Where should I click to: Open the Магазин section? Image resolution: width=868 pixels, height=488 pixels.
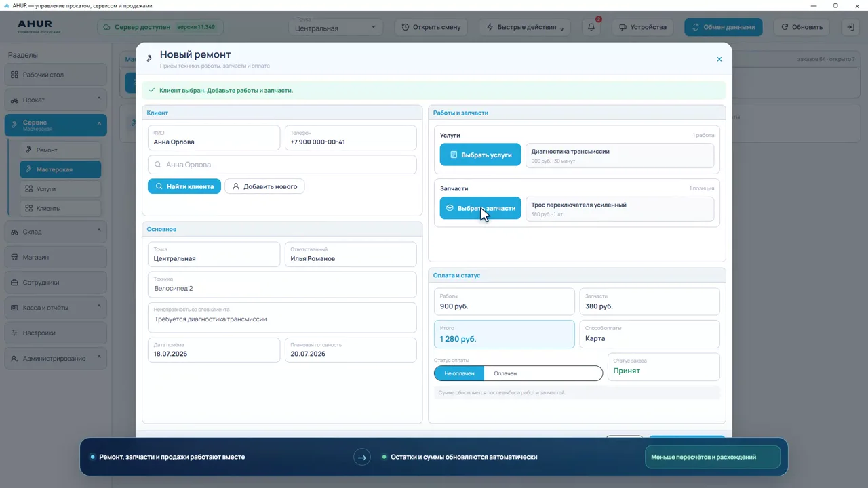[56, 257]
